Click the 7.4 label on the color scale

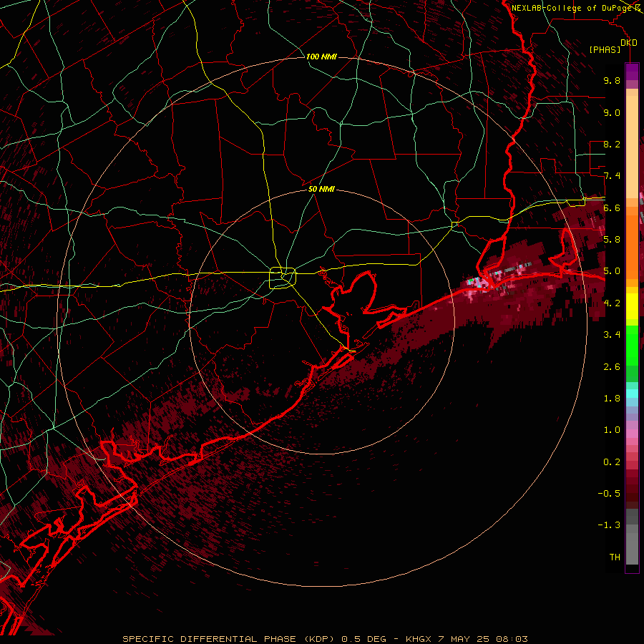click(612, 176)
